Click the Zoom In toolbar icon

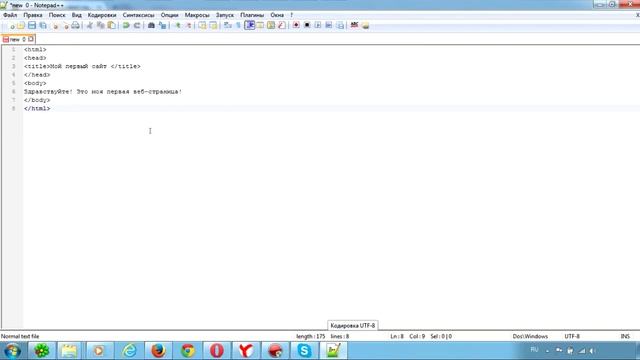pos(178,25)
